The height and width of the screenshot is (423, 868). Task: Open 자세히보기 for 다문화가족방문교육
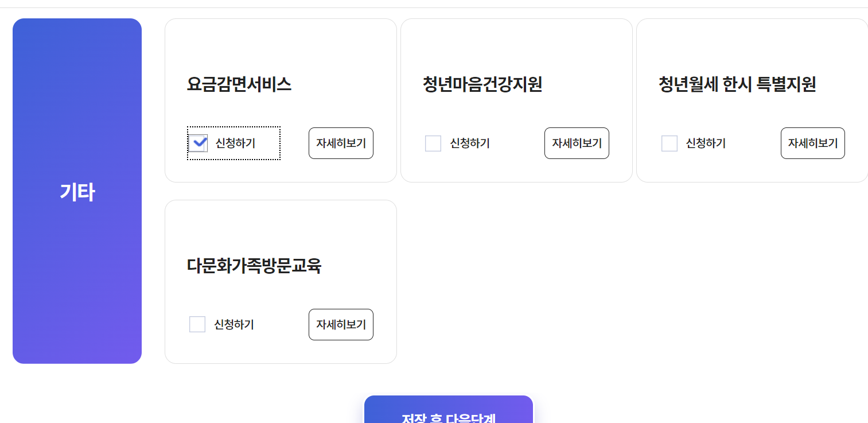click(x=341, y=324)
